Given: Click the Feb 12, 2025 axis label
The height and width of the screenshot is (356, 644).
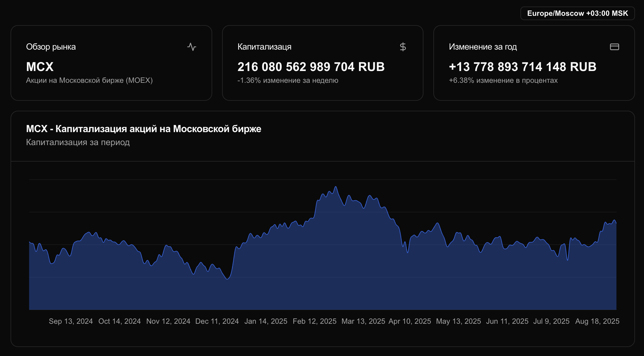Looking at the screenshot, I should pos(314,321).
